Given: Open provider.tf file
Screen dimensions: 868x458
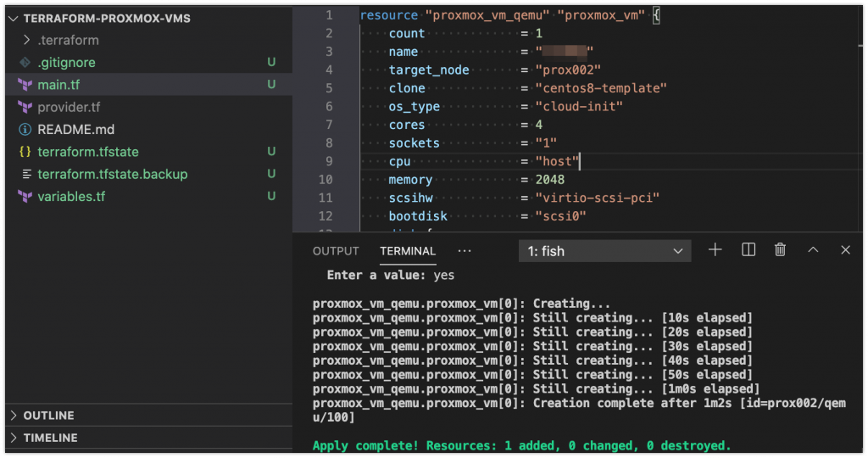Looking at the screenshot, I should pos(69,107).
